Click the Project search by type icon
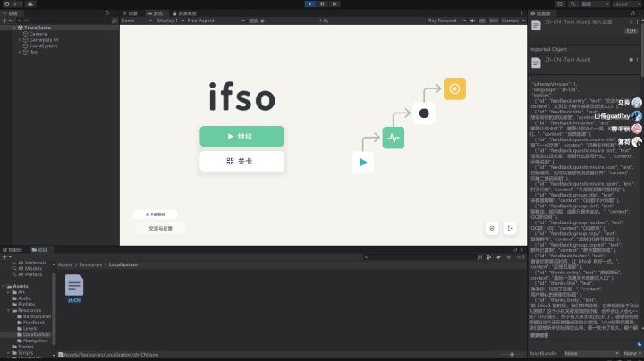The height and width of the screenshot is (361, 644). pyautogui.click(x=488, y=257)
